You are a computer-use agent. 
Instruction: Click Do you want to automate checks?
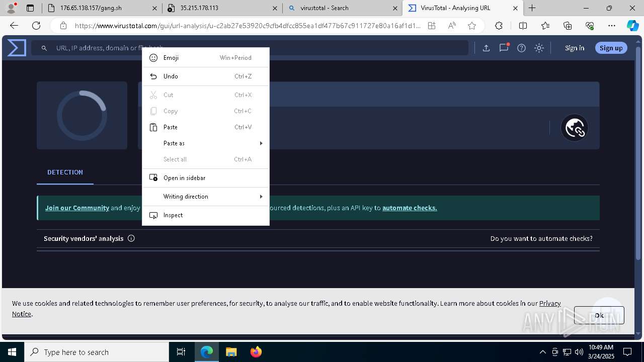(x=541, y=238)
